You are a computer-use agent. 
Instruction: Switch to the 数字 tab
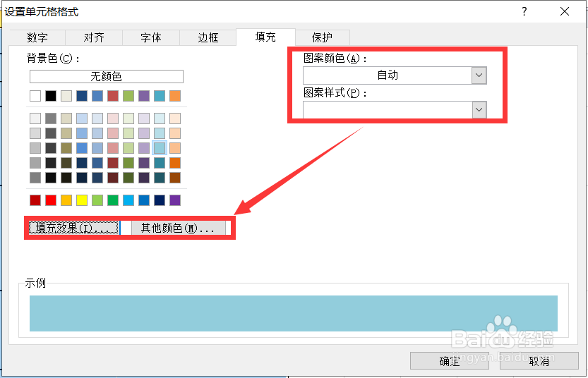tap(37, 37)
